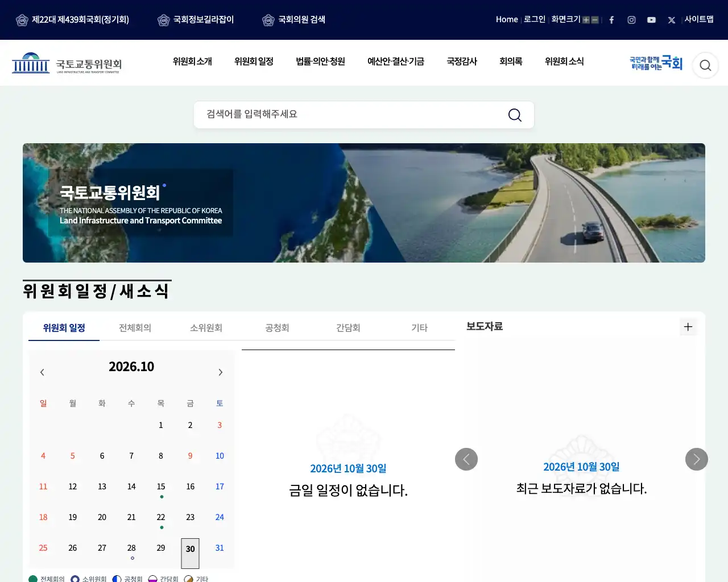Open the 예산안·결산·기금 menu
This screenshot has width=728, height=582.
[396, 61]
